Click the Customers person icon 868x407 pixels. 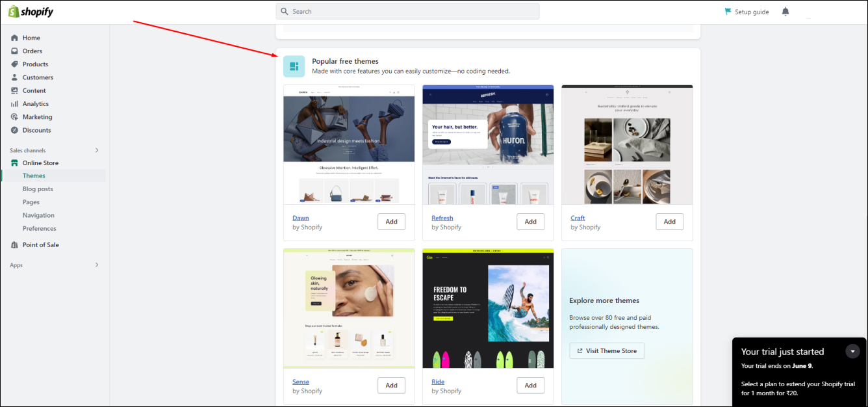14,77
